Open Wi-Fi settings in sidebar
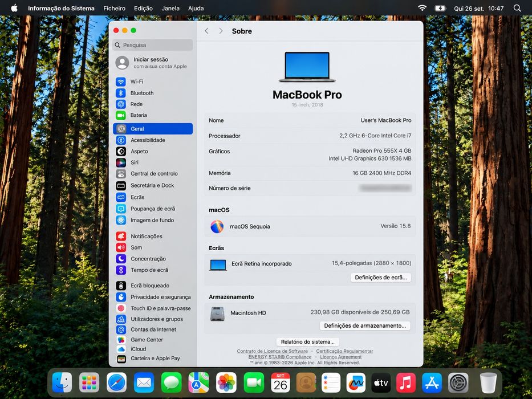 tap(153, 82)
